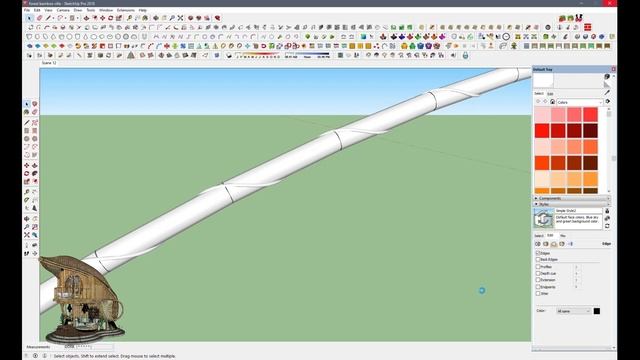Open the Scene 12 tab

pos(49,63)
